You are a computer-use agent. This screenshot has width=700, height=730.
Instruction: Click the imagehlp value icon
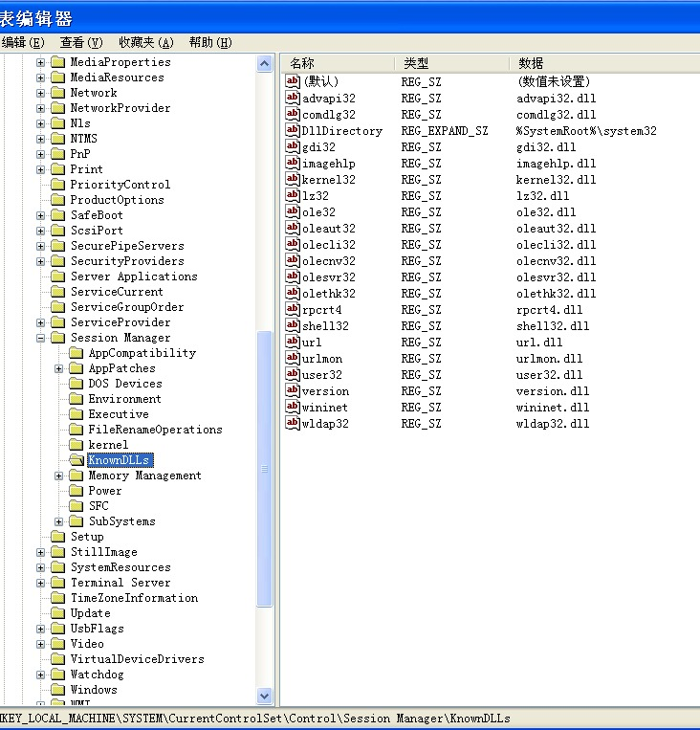pos(293,163)
